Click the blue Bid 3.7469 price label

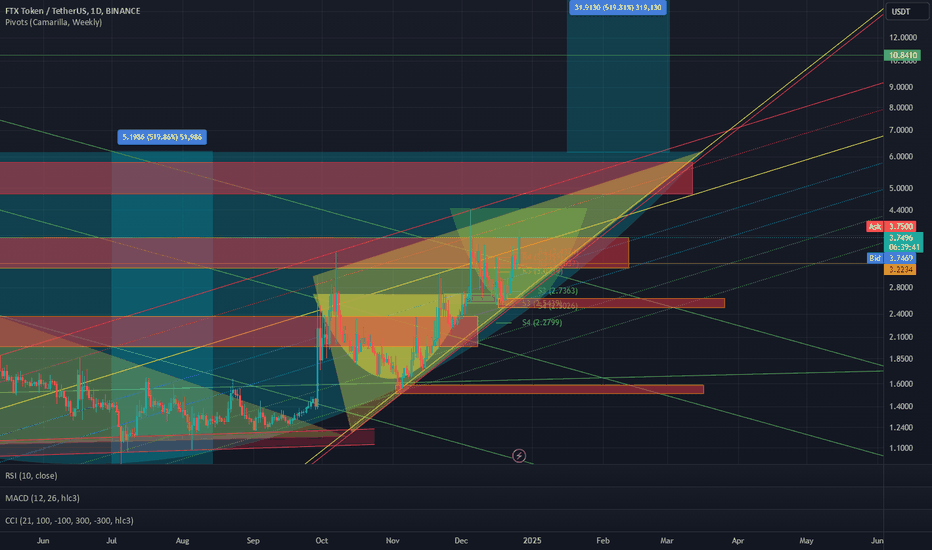point(891,258)
